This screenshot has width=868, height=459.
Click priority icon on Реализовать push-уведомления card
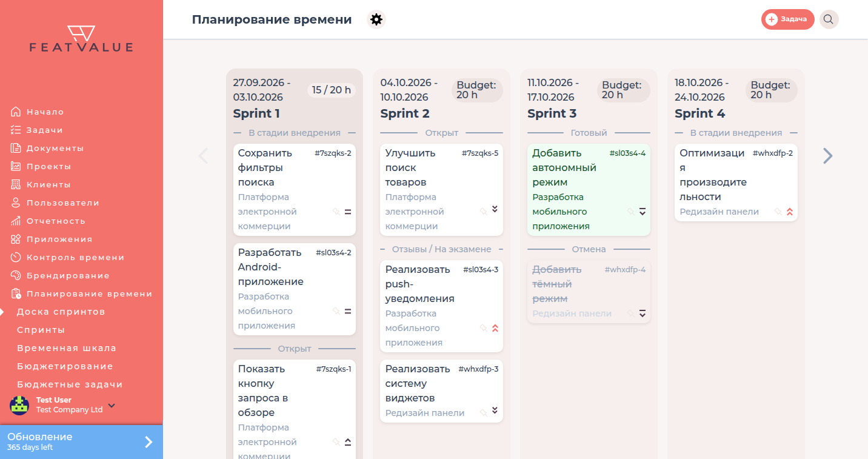point(495,328)
